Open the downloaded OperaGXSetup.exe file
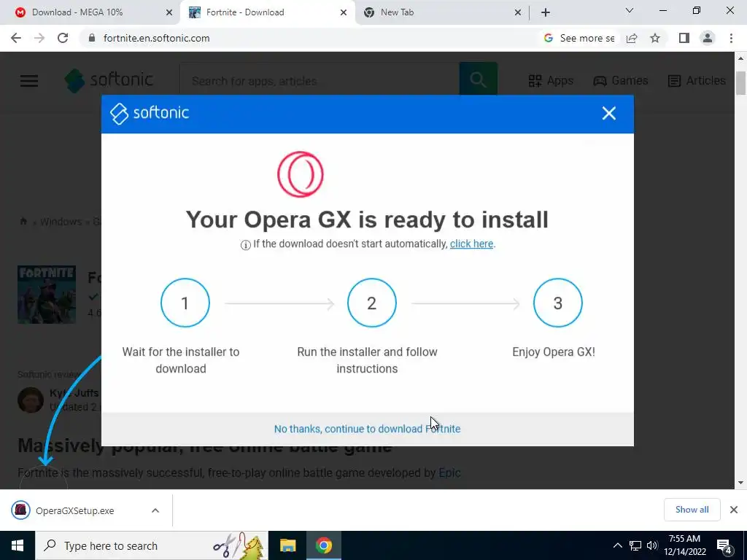The height and width of the screenshot is (560, 747). pyautogui.click(x=75, y=510)
